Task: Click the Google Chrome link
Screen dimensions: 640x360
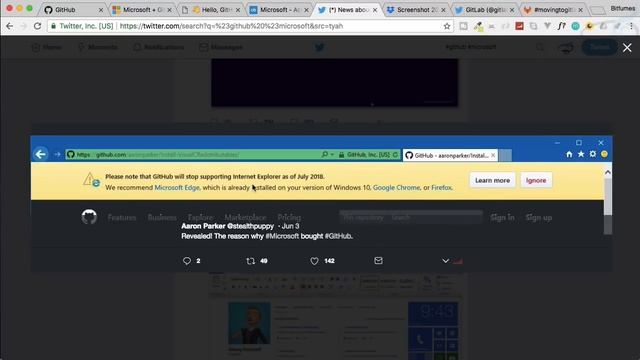Action: (396, 188)
